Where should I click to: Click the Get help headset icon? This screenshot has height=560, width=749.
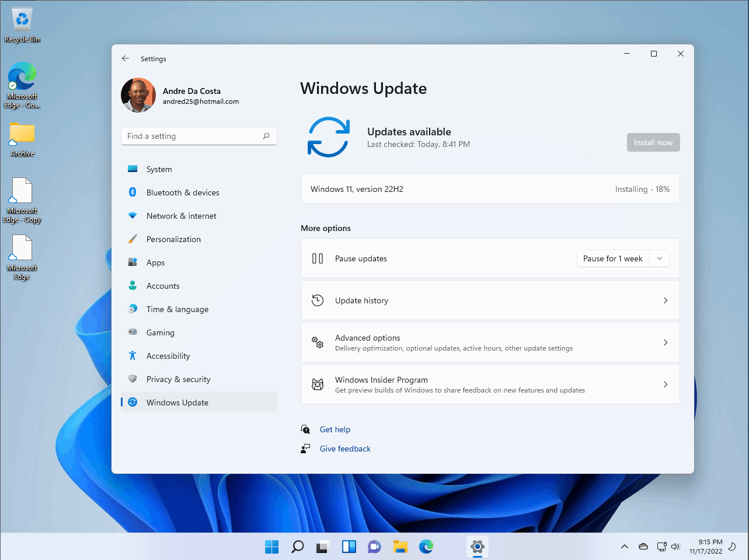(305, 429)
